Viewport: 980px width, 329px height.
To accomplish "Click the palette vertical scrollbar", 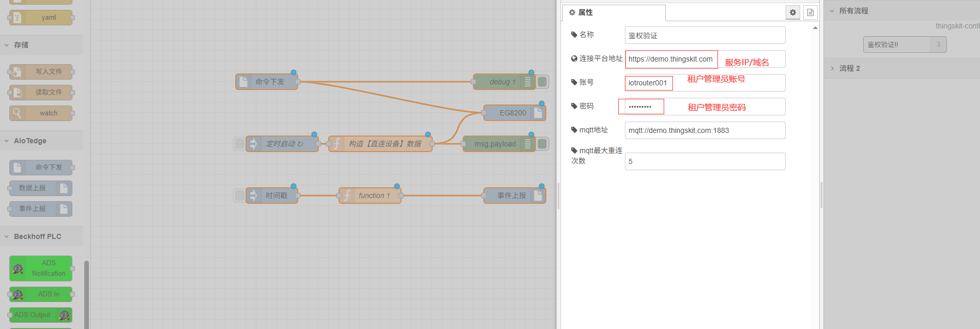I will 86,295.
